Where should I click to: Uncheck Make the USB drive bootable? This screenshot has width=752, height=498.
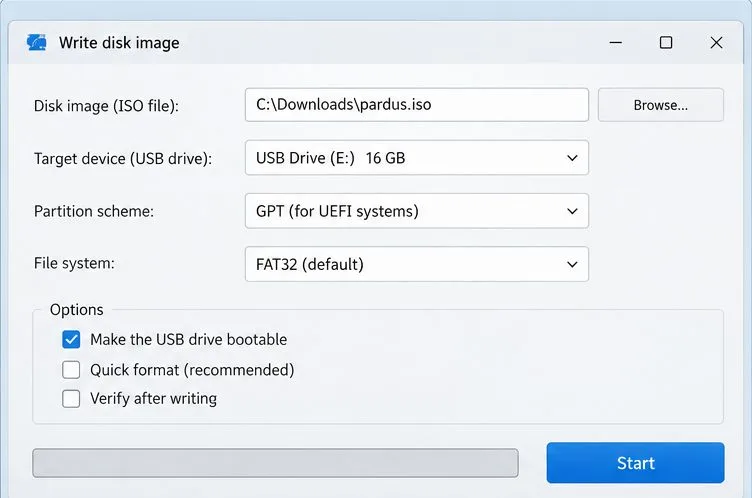pos(71,340)
